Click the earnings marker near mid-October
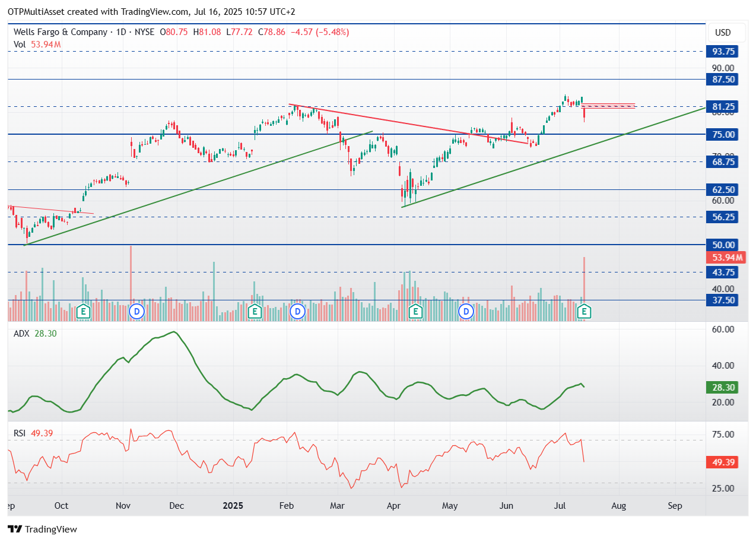Screen dimensions: 756x542 coord(84,311)
